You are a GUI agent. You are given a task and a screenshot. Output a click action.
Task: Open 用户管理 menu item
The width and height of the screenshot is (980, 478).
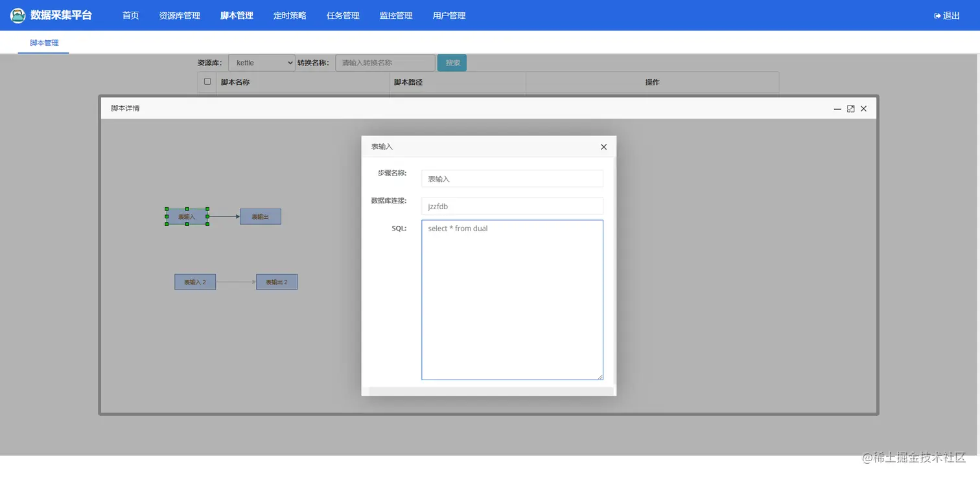[449, 16]
